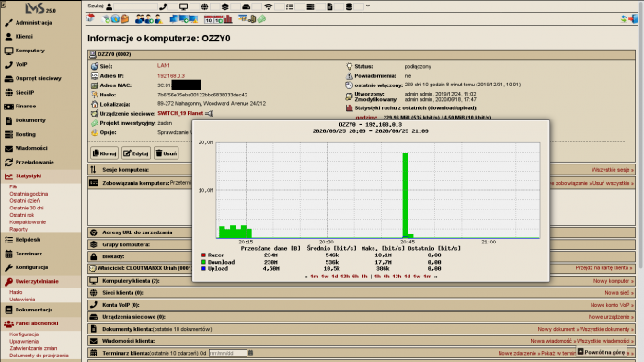Click the briefcase icon in the toolbar
The height and width of the screenshot is (362, 644).
124,18
